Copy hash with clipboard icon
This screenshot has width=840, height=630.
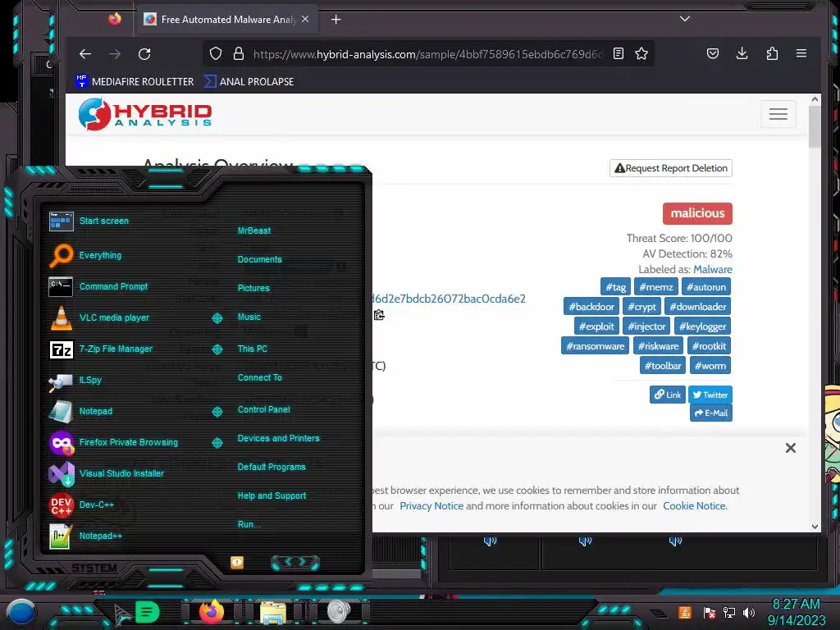(379, 315)
